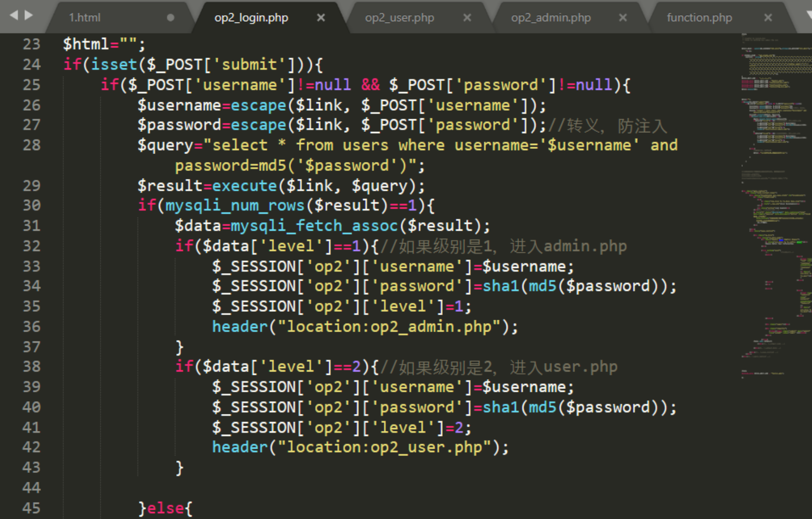Click line number 36 in the gutter
This screenshot has height=519, width=812.
pyautogui.click(x=32, y=326)
